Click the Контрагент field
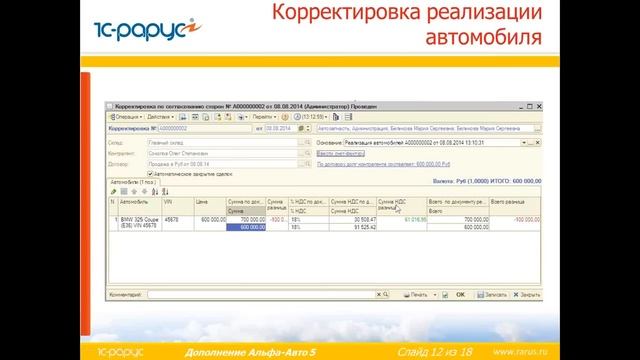The image size is (640, 360). 222,153
